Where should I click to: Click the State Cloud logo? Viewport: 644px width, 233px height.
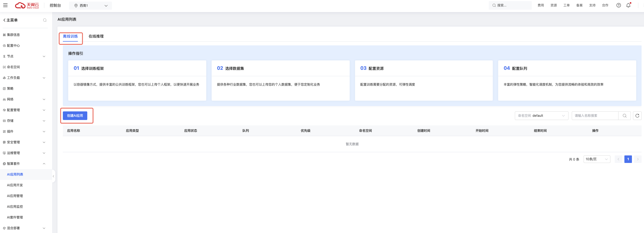pos(27,5)
